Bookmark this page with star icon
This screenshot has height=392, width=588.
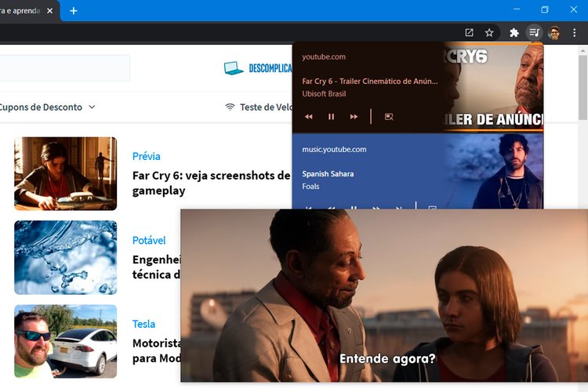489,33
